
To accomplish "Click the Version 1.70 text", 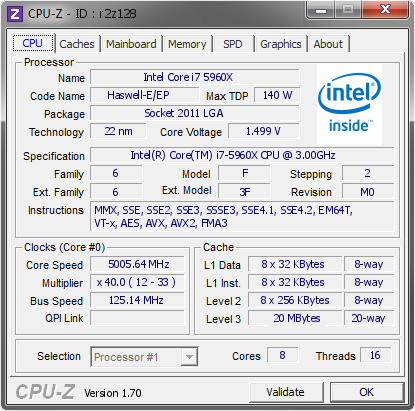I will [113, 393].
